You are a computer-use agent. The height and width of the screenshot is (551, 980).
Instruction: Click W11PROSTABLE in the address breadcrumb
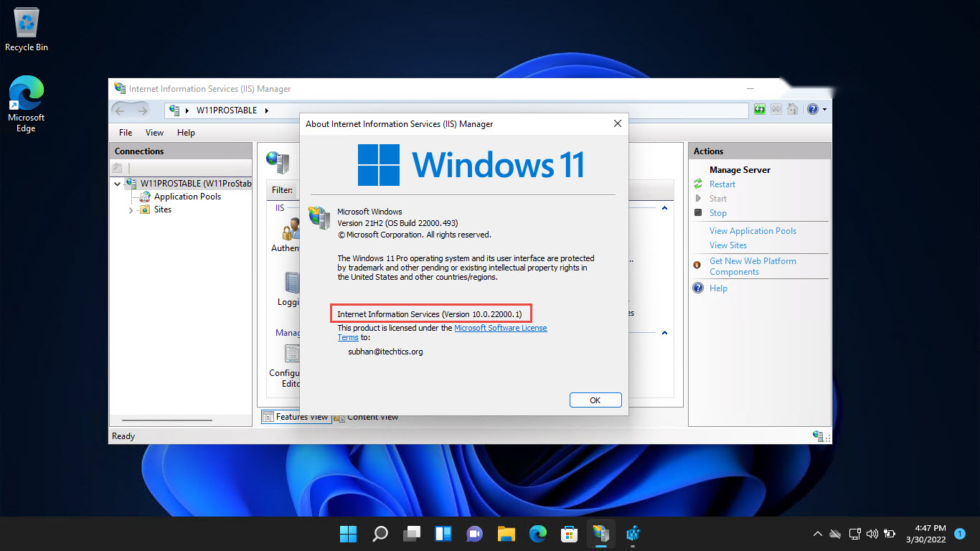pos(227,110)
